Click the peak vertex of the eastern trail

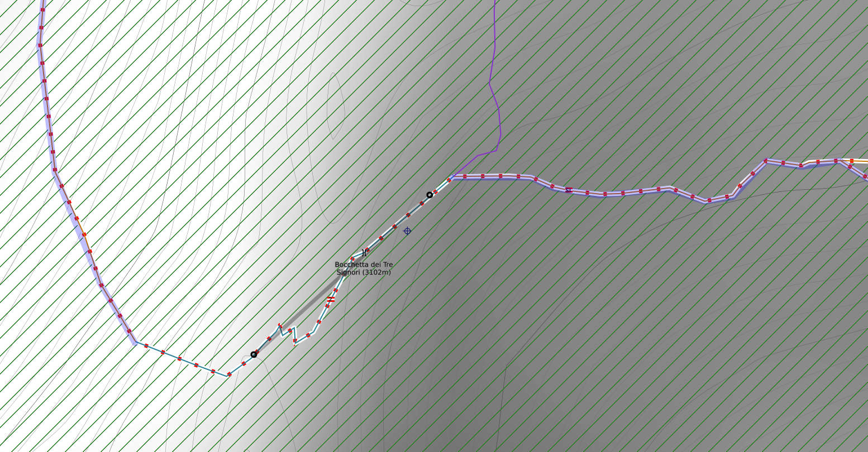click(x=766, y=160)
